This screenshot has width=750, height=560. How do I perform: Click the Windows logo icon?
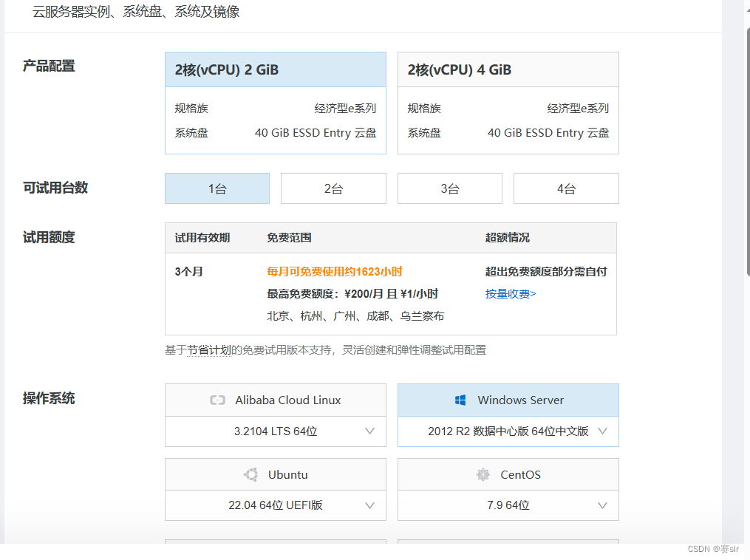[460, 400]
